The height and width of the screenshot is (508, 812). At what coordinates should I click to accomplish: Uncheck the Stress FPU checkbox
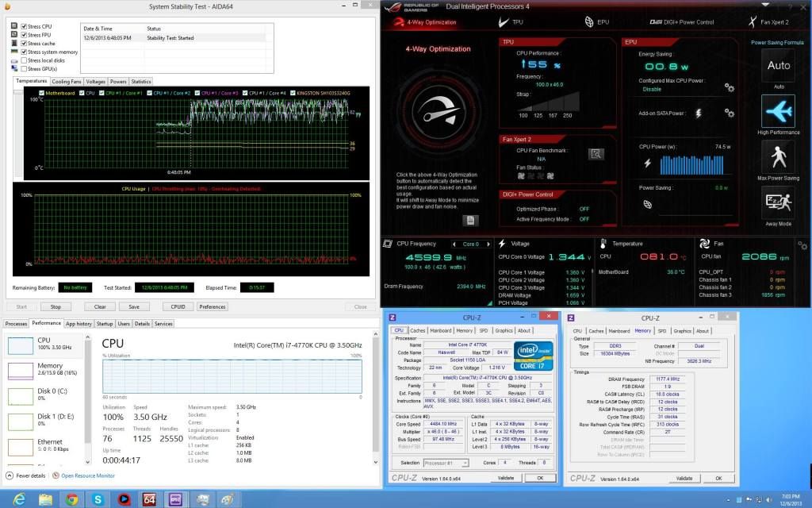tap(25, 35)
